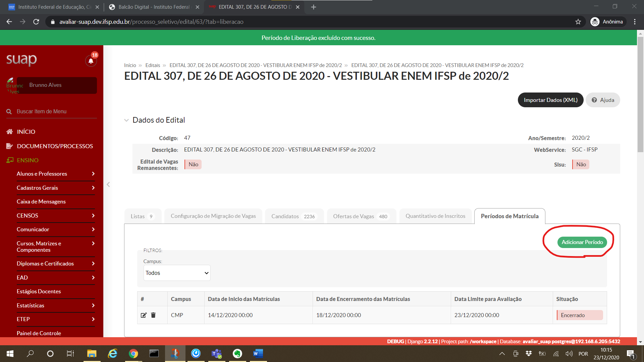Click the Adicionar Período button
Image resolution: width=644 pixels, height=362 pixels.
582,242
